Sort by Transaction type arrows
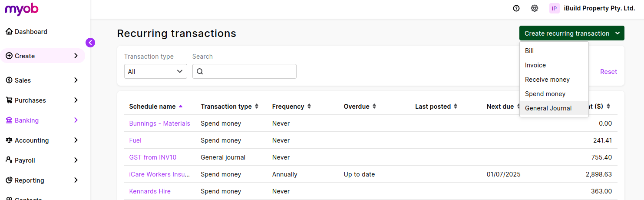This screenshot has width=644, height=200. point(257,107)
